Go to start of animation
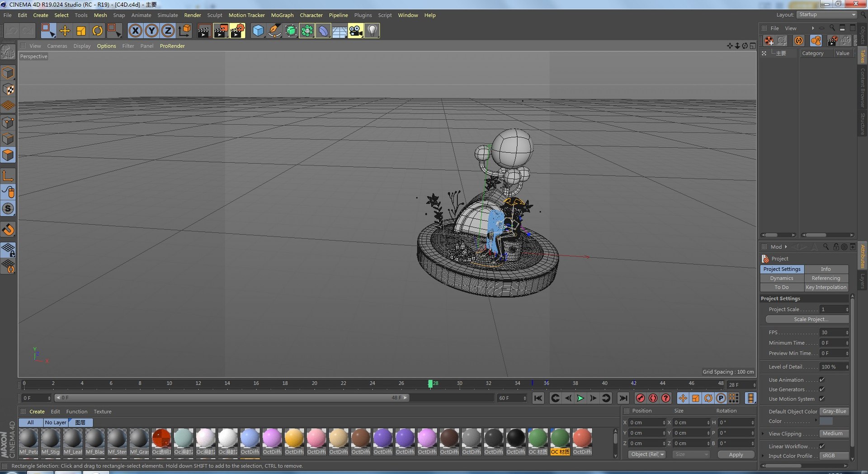 pyautogui.click(x=538, y=398)
